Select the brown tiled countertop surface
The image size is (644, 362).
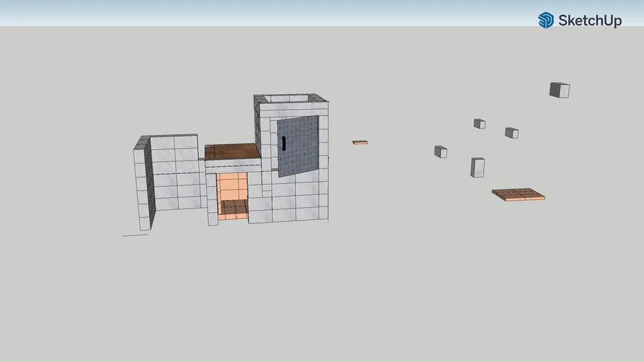(x=231, y=151)
